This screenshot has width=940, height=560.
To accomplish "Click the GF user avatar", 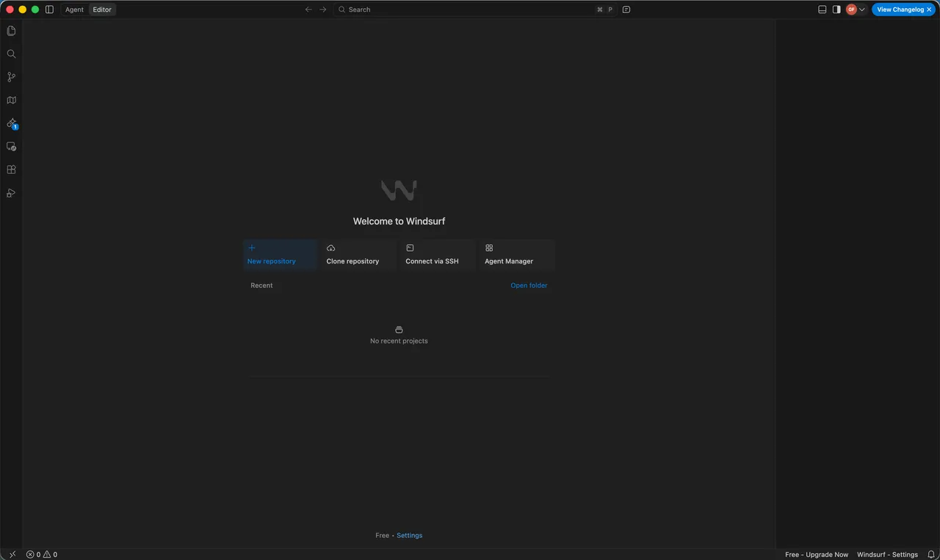I will point(851,10).
